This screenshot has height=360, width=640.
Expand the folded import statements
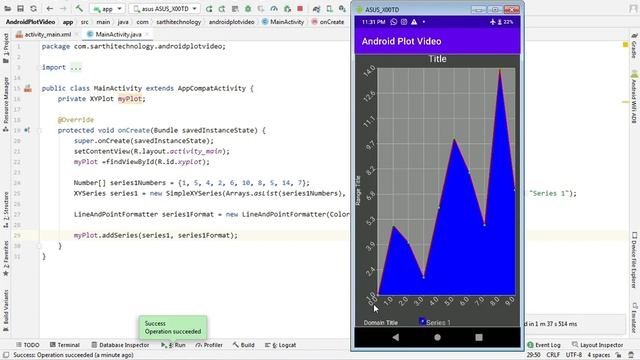[x=76, y=67]
